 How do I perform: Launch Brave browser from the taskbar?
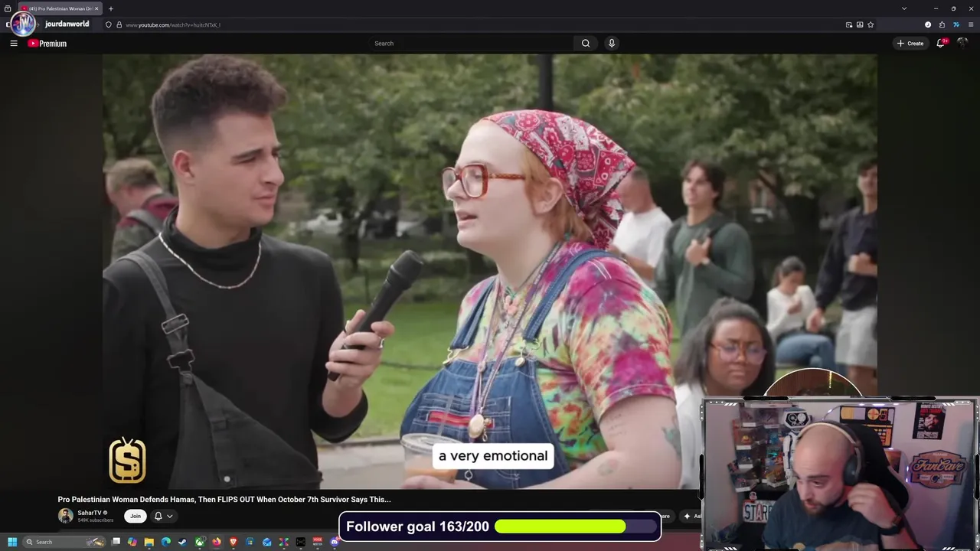pyautogui.click(x=234, y=542)
